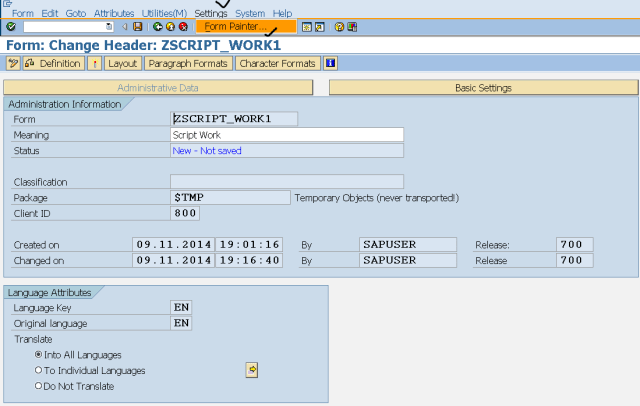Click Temporary Objects (never transported!) text
This screenshot has height=406, width=640.
click(x=377, y=198)
